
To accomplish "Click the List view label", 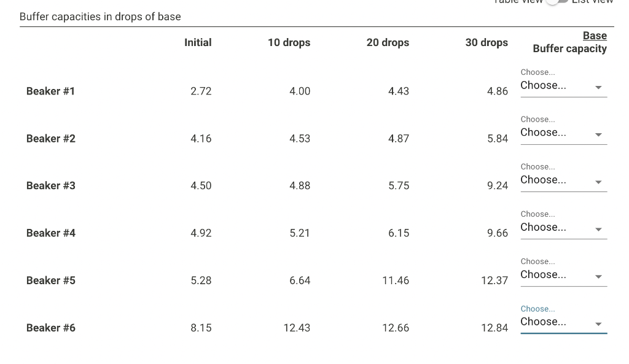I will (592, 2).
